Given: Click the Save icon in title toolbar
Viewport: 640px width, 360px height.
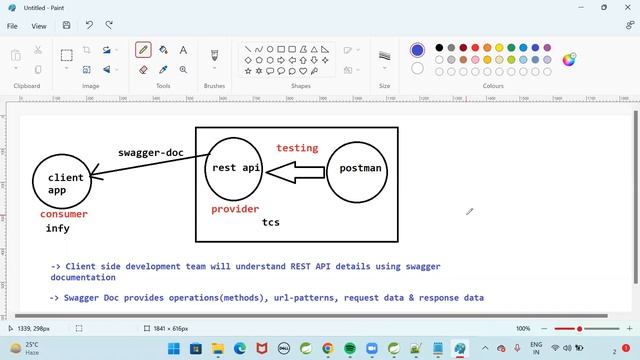Looking at the screenshot, I should click(67, 25).
